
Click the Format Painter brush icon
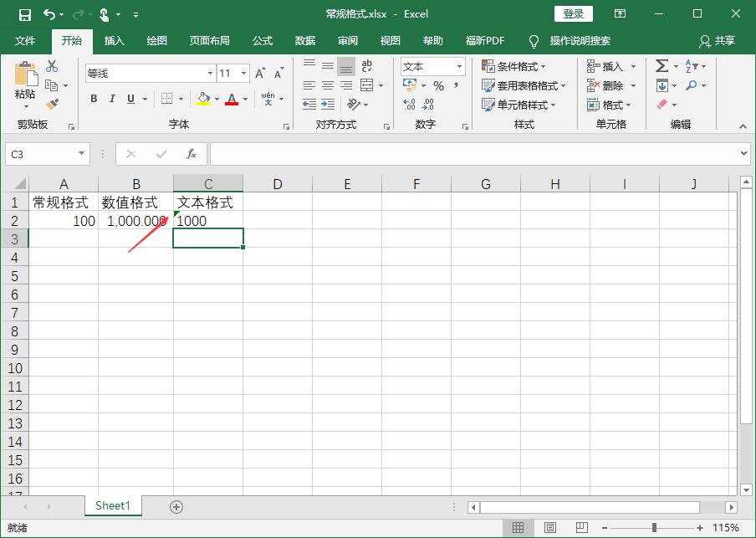pos(52,105)
